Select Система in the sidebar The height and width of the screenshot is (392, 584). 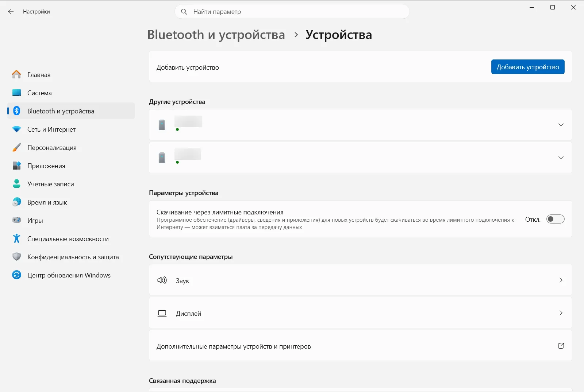coord(71,93)
